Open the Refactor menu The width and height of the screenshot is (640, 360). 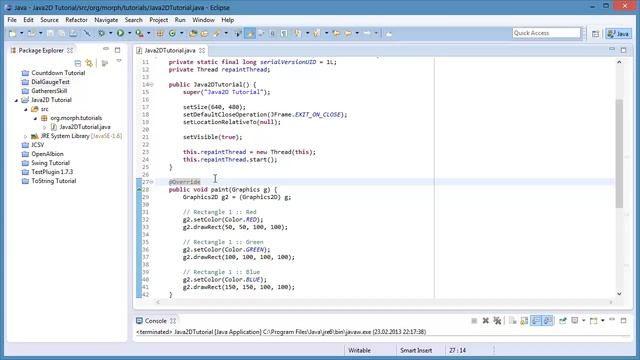click(x=76, y=20)
